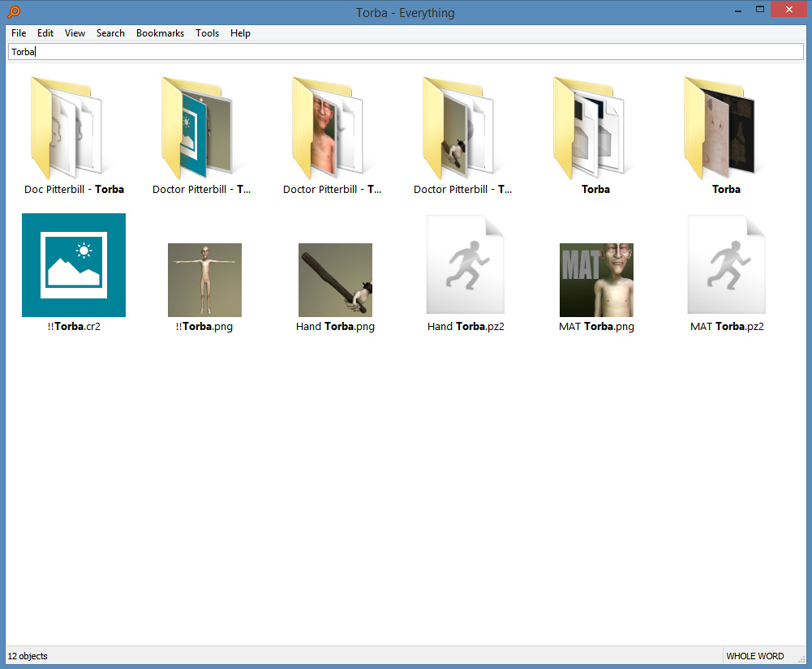Select the Hand Torba.pz2 file icon
The width and height of the screenshot is (812, 669).
(466, 265)
